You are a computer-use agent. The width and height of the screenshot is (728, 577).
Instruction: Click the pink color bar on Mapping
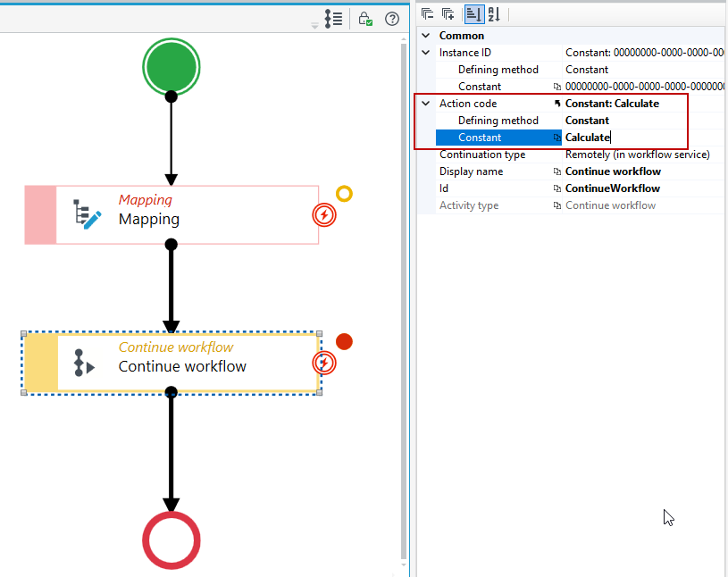(40, 215)
